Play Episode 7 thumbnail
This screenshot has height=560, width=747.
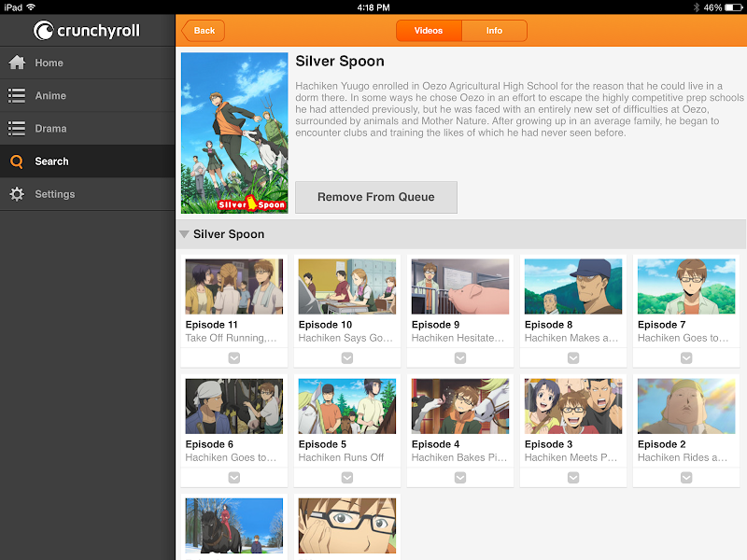tap(686, 287)
